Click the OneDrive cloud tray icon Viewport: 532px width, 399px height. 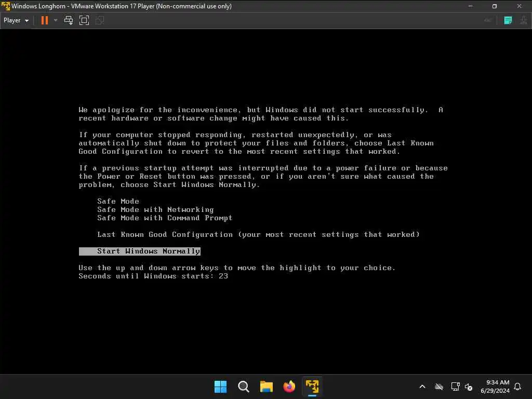point(438,387)
